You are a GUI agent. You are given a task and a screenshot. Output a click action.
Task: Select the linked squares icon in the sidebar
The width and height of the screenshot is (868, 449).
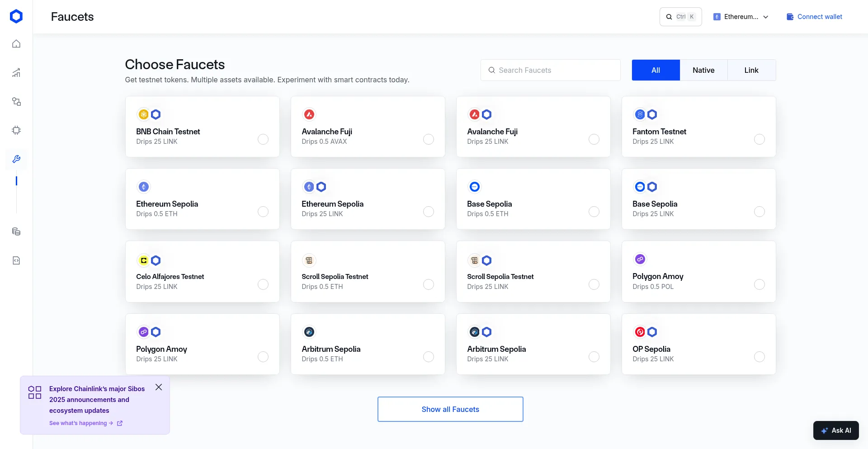(x=16, y=102)
